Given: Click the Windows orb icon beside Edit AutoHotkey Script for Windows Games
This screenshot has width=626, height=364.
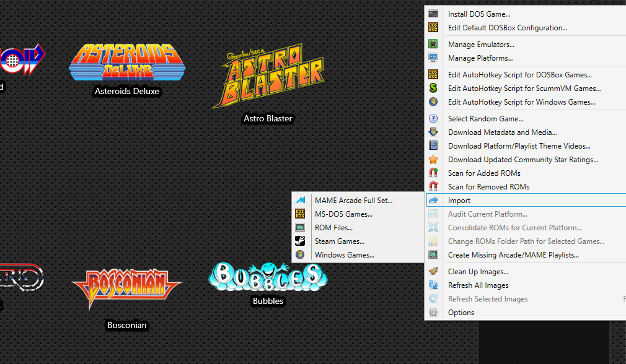Looking at the screenshot, I should click(433, 102).
